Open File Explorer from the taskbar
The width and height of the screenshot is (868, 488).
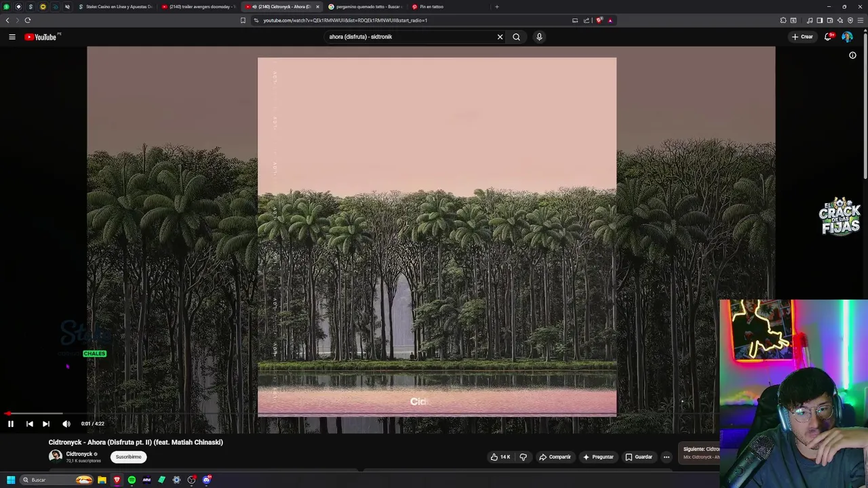tap(102, 480)
